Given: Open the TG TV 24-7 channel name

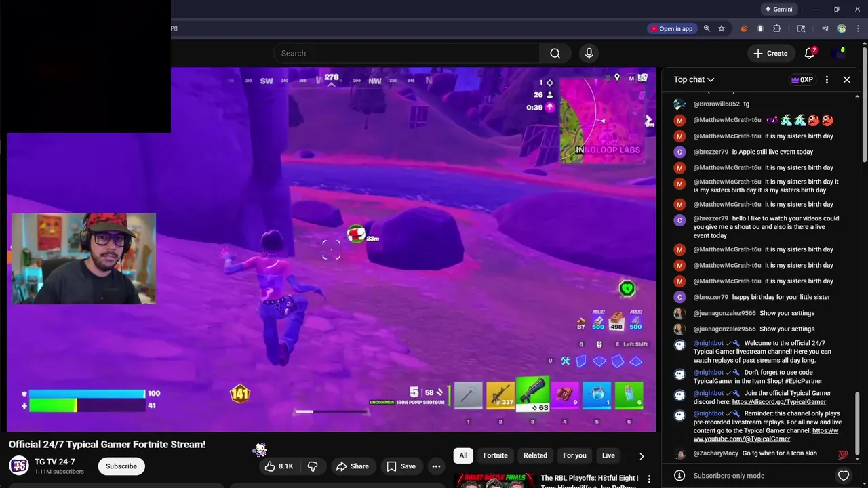Looking at the screenshot, I should (x=55, y=462).
